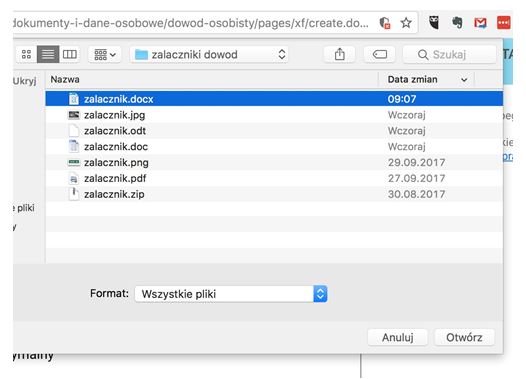Focus the Szukaj search field

click(450, 54)
